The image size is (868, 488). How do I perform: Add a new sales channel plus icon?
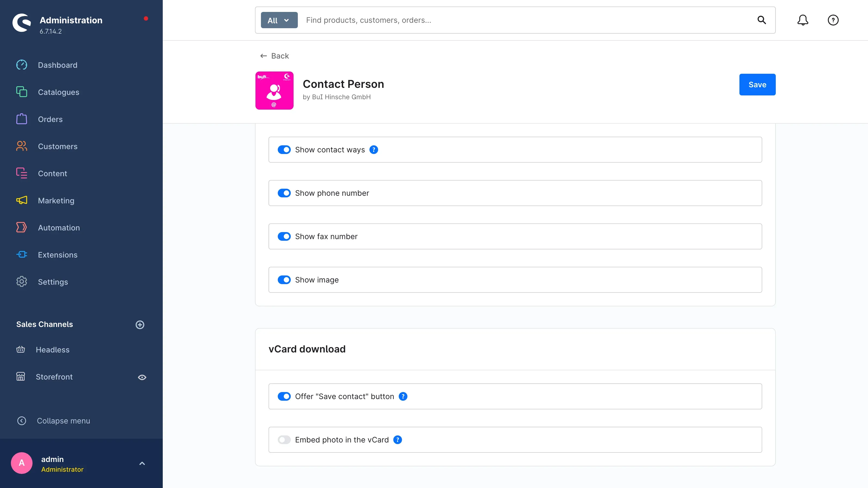pos(140,325)
